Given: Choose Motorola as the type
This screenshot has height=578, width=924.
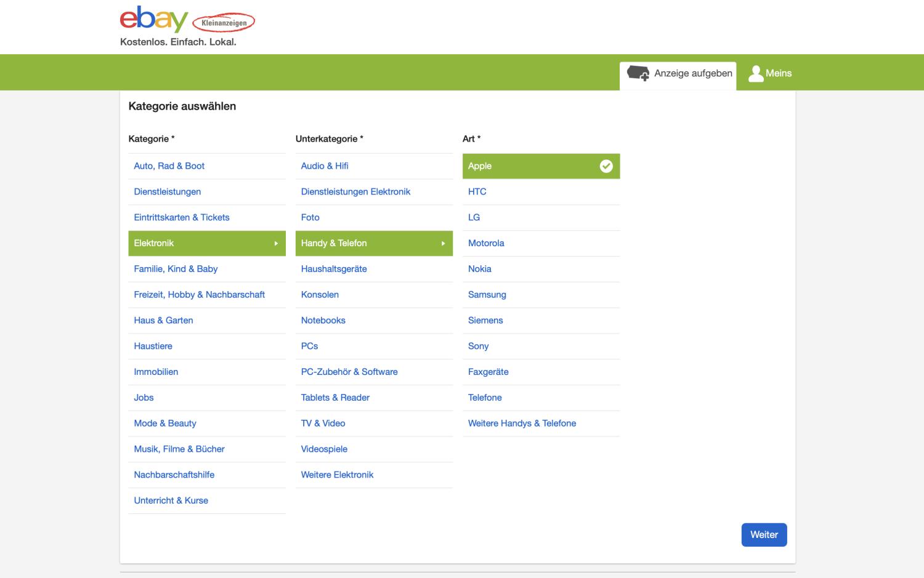Looking at the screenshot, I should [541, 243].
